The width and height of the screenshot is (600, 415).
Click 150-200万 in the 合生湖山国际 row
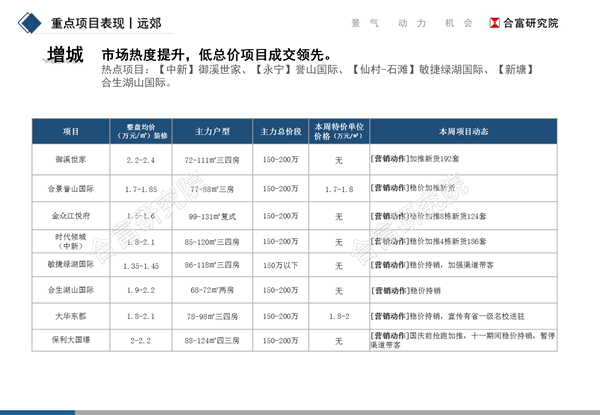pos(280,290)
